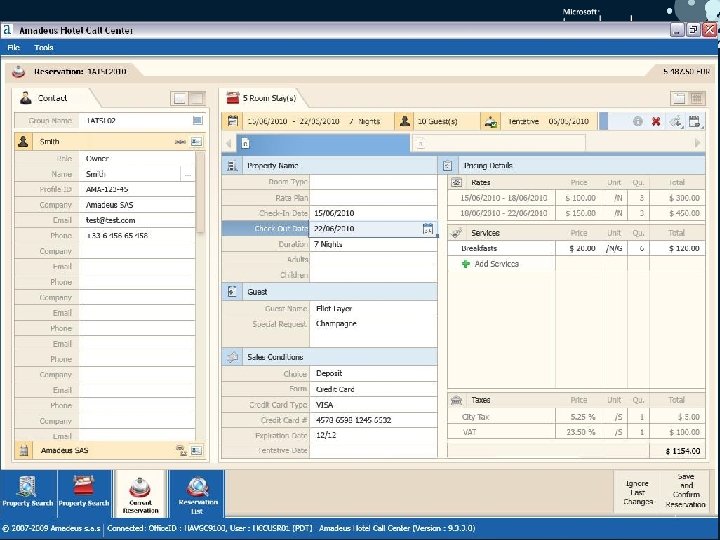Click the Email field test@test.com

pyautogui.click(x=137, y=220)
